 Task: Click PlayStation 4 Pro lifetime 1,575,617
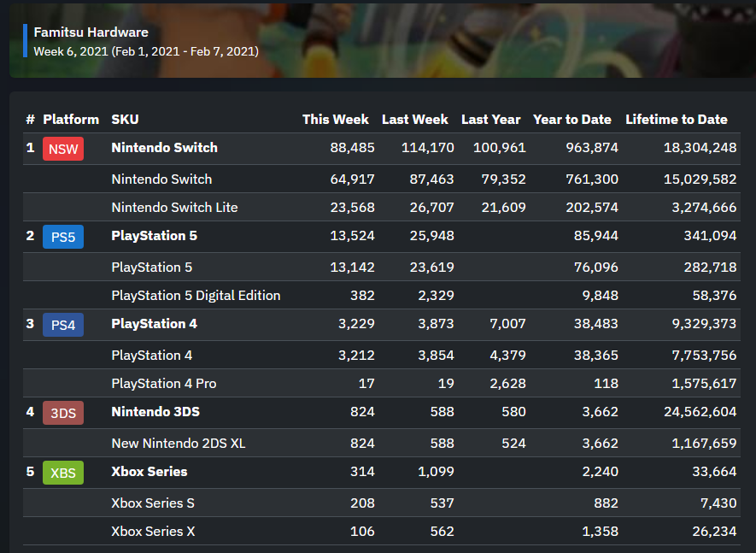pyautogui.click(x=705, y=384)
